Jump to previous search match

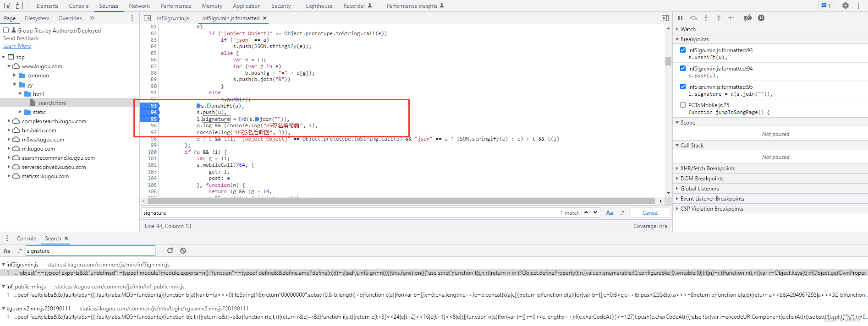tap(586, 212)
